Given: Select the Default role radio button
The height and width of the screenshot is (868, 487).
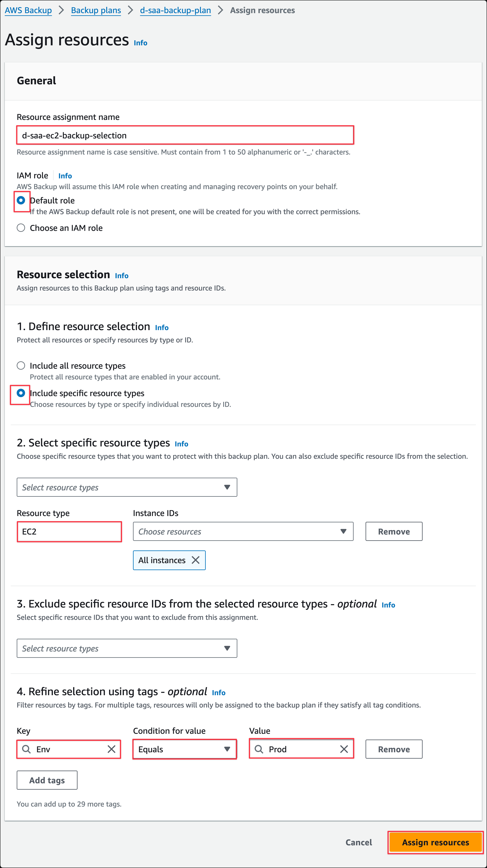Looking at the screenshot, I should coord(21,200).
